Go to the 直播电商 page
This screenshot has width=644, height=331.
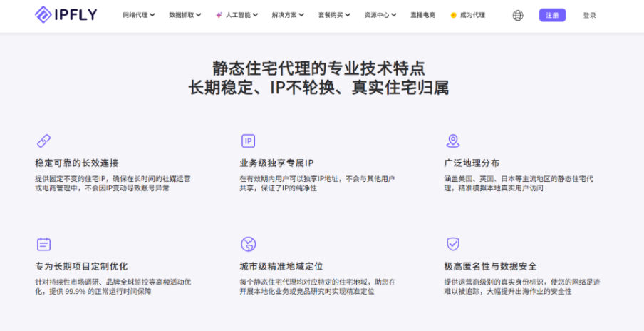[422, 15]
